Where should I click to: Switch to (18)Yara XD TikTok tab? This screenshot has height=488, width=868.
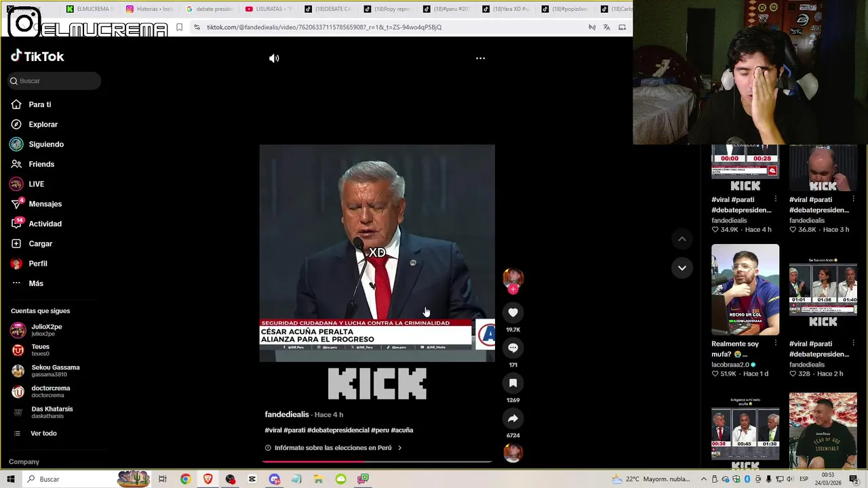coord(506,9)
